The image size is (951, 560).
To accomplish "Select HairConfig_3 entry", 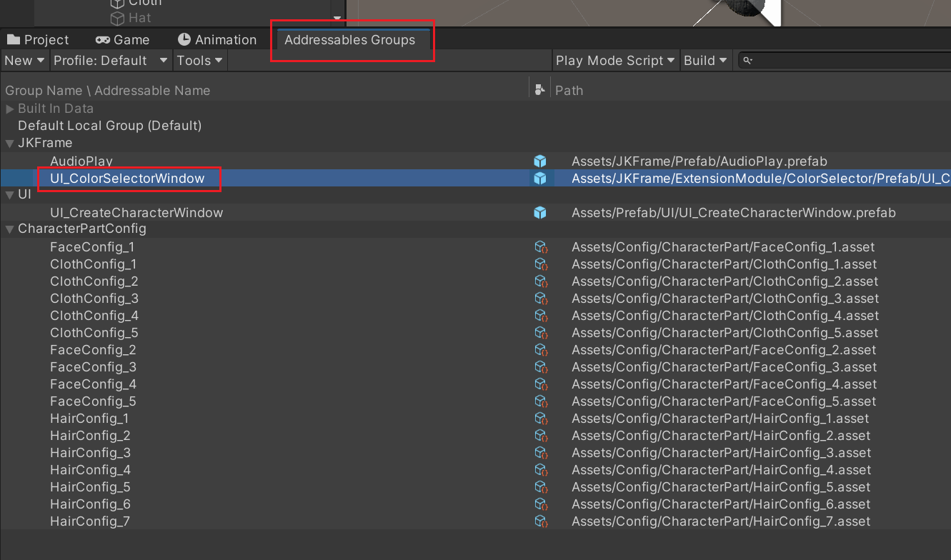I will pyautogui.click(x=90, y=453).
